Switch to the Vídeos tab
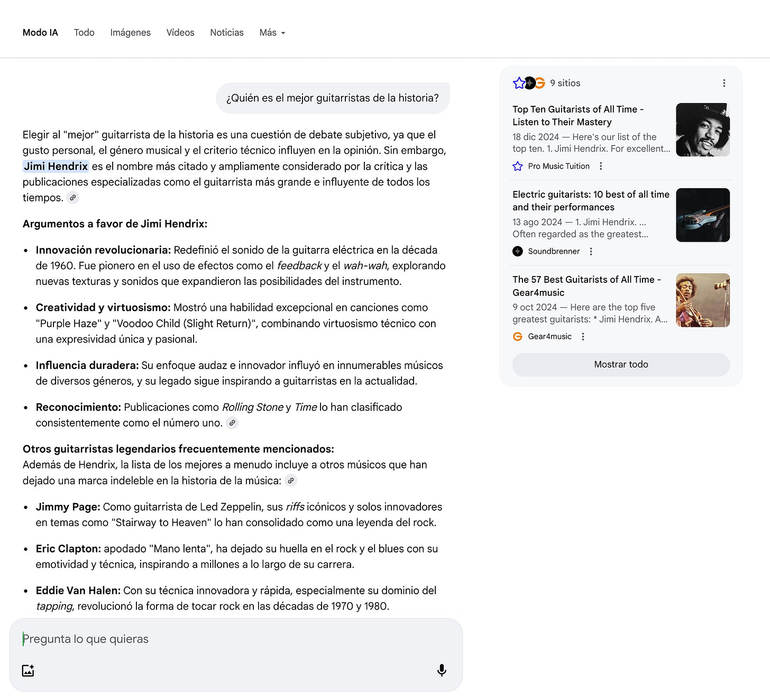The height and width of the screenshot is (700, 770). (180, 33)
